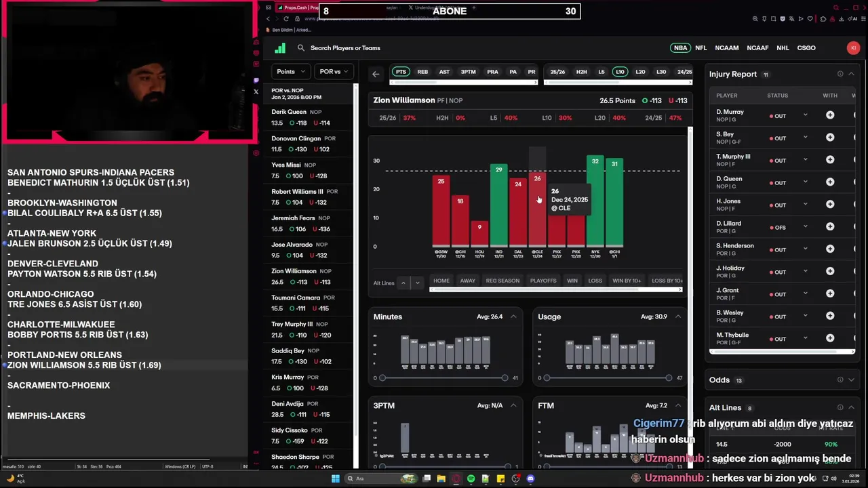Select Trey Murphy III in player list
This screenshot has width=868, height=488.
point(311,329)
